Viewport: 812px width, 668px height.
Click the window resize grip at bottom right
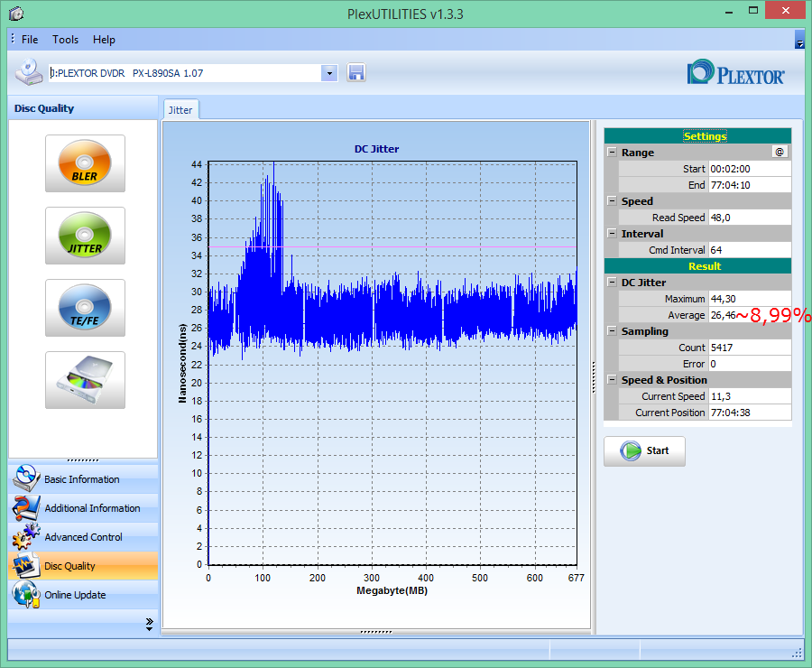pyautogui.click(x=798, y=654)
